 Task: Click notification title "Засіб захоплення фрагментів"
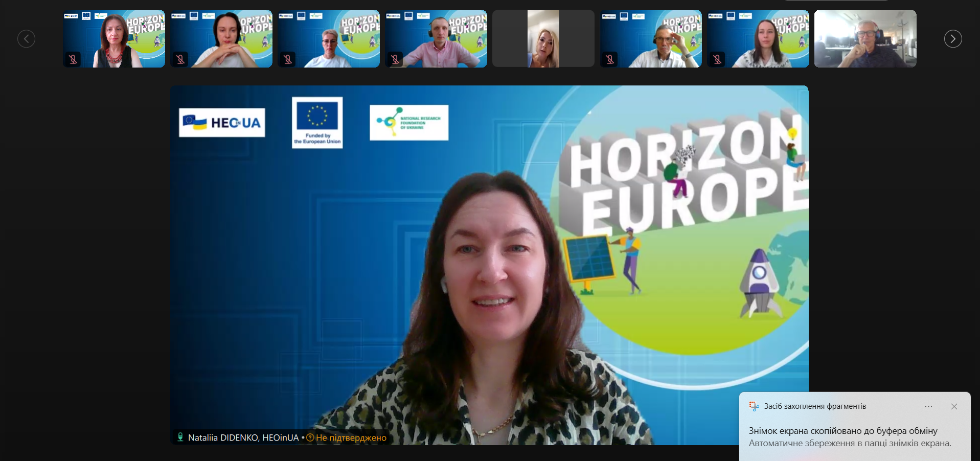pyautogui.click(x=815, y=406)
